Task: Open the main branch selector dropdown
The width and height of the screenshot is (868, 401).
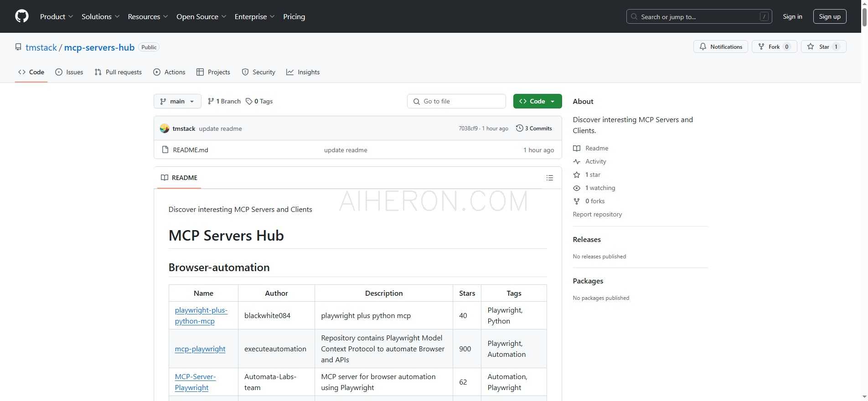Action: click(177, 101)
